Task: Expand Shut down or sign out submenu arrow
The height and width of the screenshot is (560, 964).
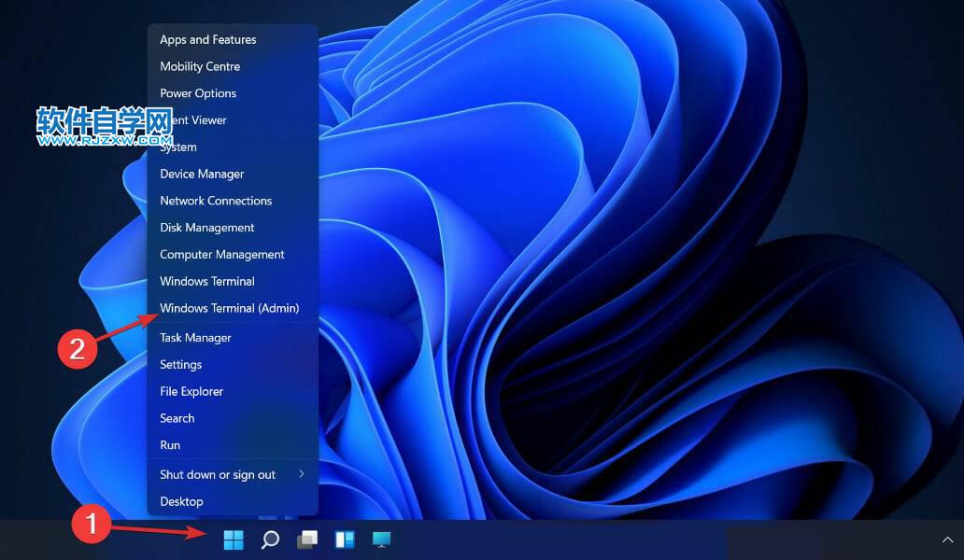Action: [x=301, y=473]
